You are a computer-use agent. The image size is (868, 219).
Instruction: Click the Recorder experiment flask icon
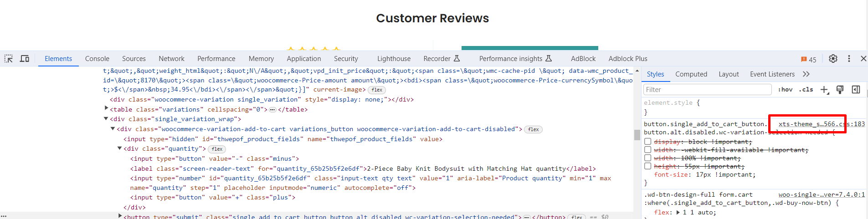(x=457, y=58)
